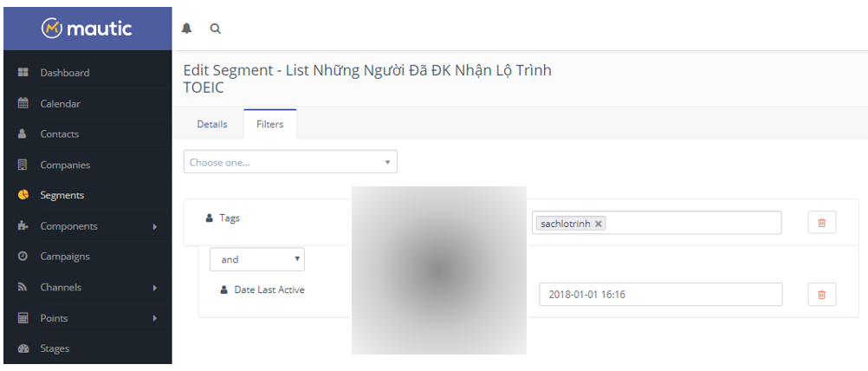Open the Contacts sidebar item
This screenshot has width=868, height=371.
pos(59,134)
